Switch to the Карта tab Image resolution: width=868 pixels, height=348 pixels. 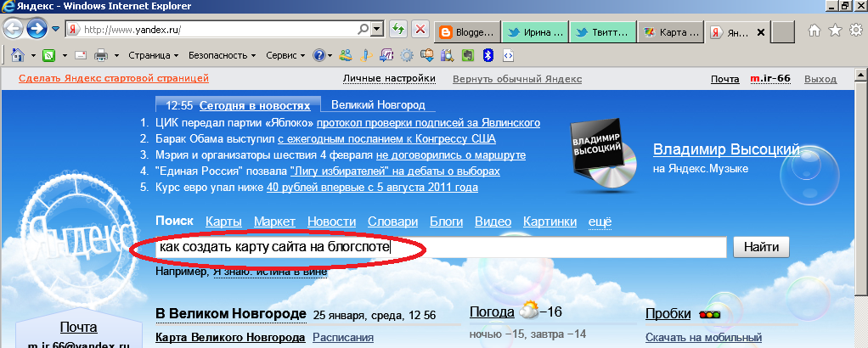tap(671, 32)
